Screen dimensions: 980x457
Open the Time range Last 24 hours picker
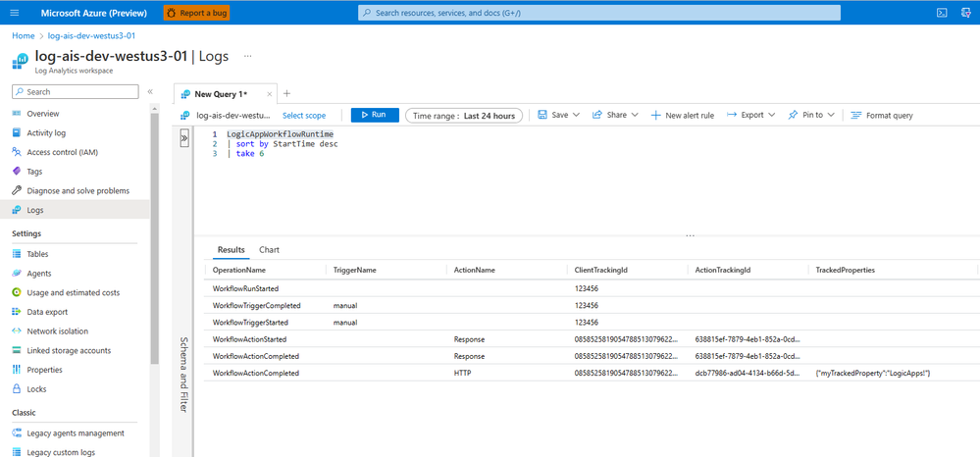(x=464, y=116)
